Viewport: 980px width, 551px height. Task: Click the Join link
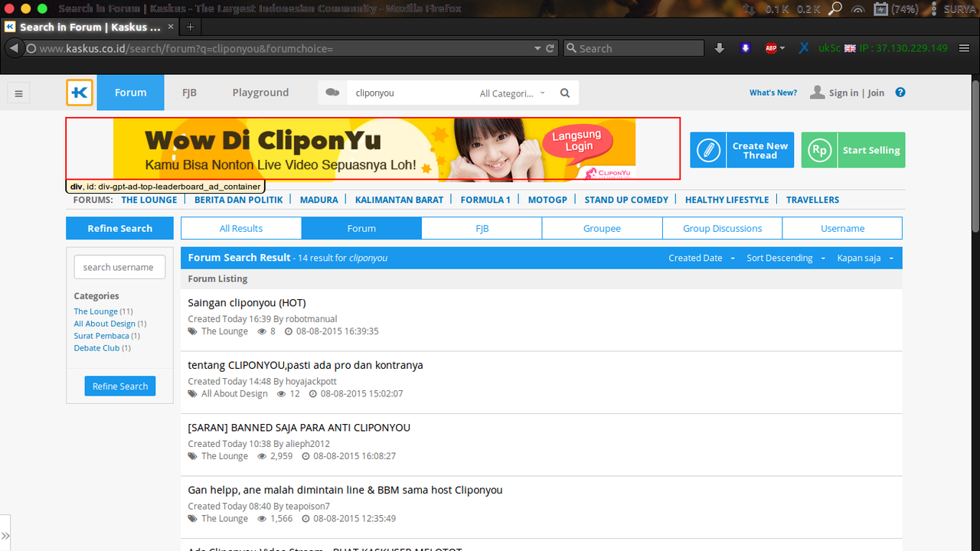(x=876, y=93)
